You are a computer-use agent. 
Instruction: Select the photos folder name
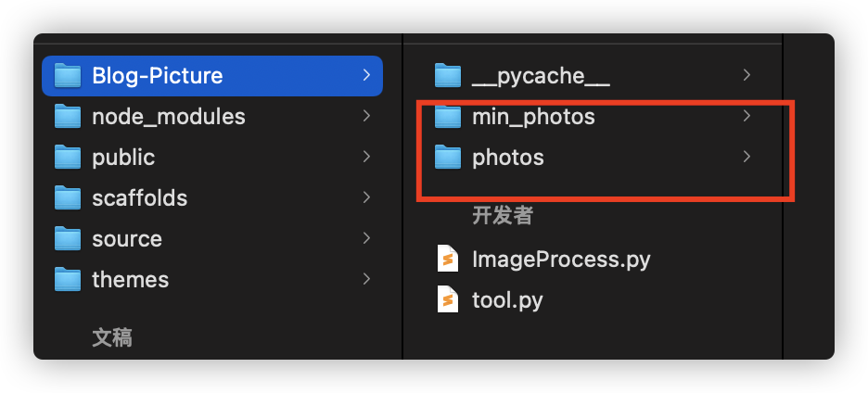pyautogui.click(x=507, y=158)
